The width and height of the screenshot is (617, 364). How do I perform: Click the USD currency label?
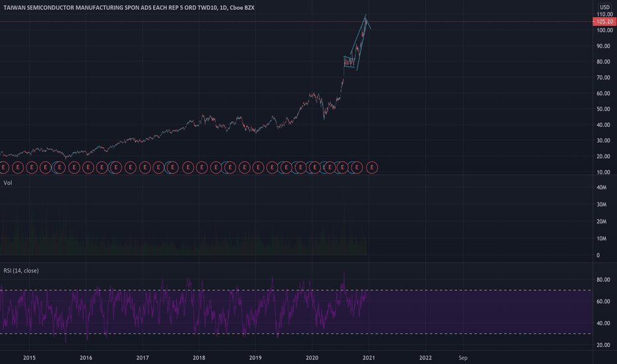tap(604, 7)
